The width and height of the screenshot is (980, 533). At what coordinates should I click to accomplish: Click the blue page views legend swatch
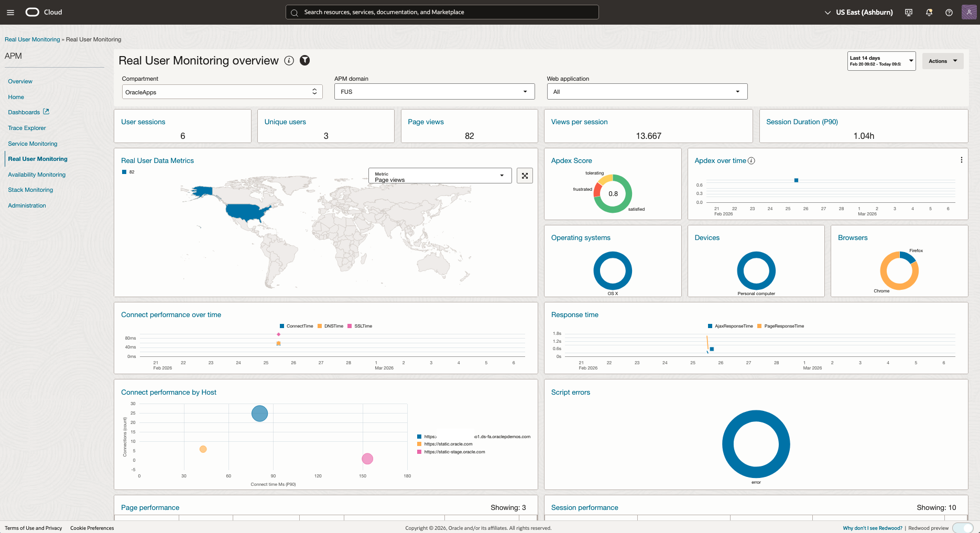pyautogui.click(x=125, y=171)
